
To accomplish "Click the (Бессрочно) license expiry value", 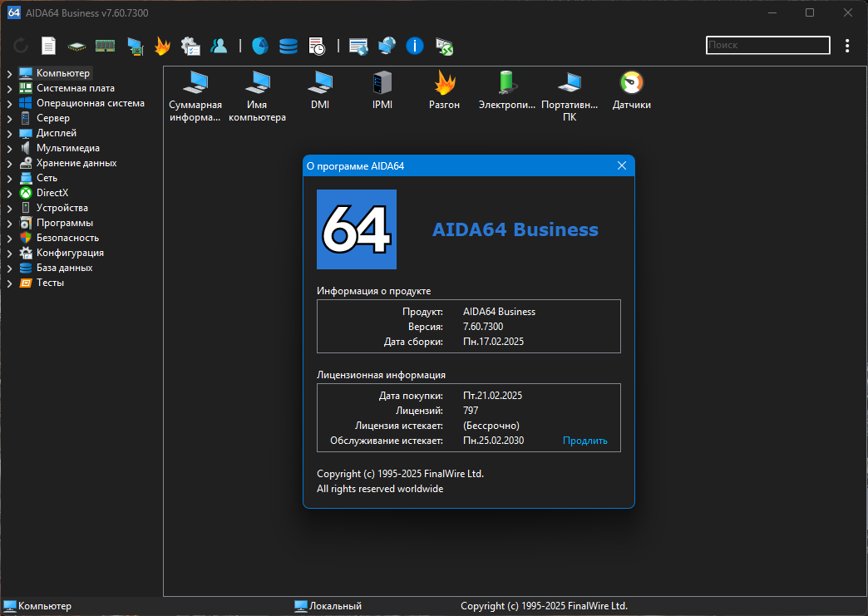I will [x=491, y=426].
